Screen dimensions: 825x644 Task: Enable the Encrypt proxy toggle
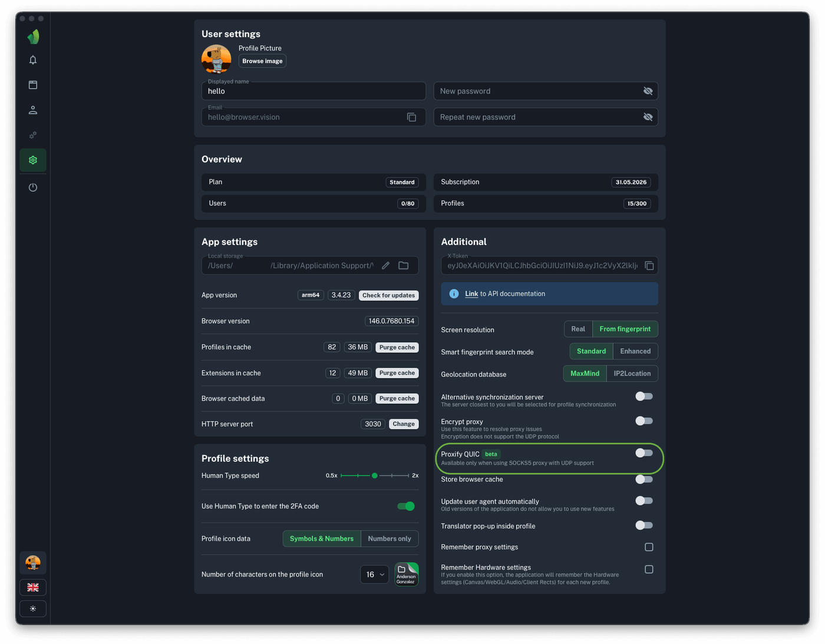(644, 421)
